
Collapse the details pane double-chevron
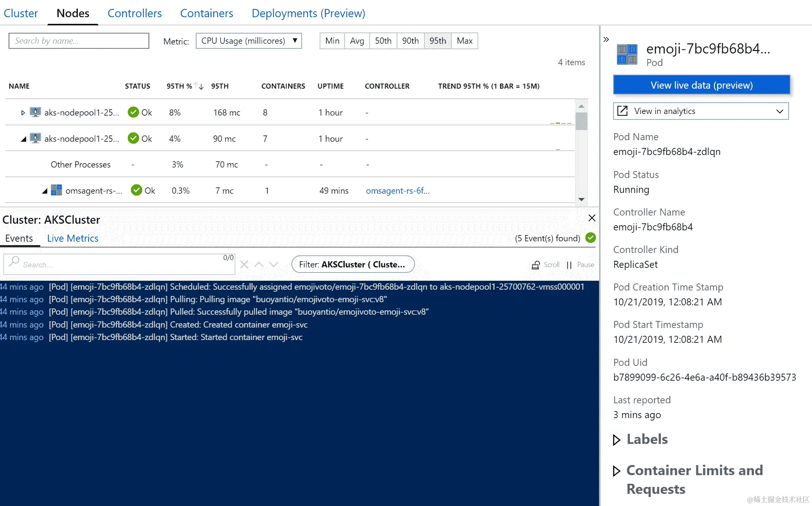[x=606, y=39]
